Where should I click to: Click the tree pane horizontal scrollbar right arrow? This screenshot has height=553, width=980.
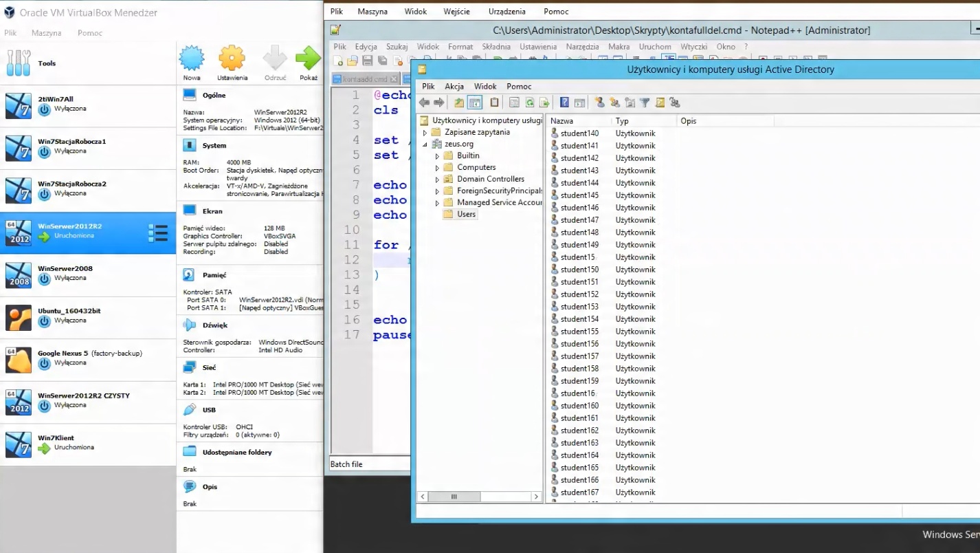point(536,497)
